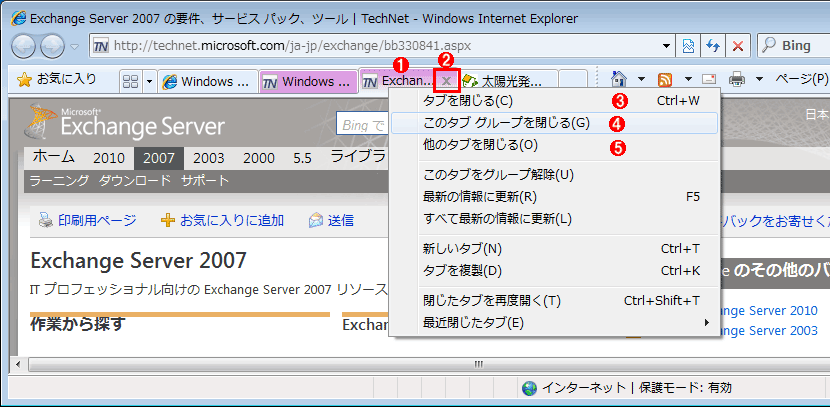The image size is (830, 407).
Task: Close the Exchan... tab with its X
Action: (447, 80)
